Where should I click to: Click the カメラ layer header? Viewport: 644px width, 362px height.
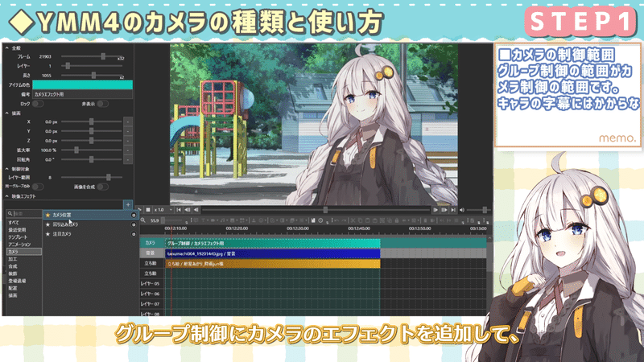point(151,243)
